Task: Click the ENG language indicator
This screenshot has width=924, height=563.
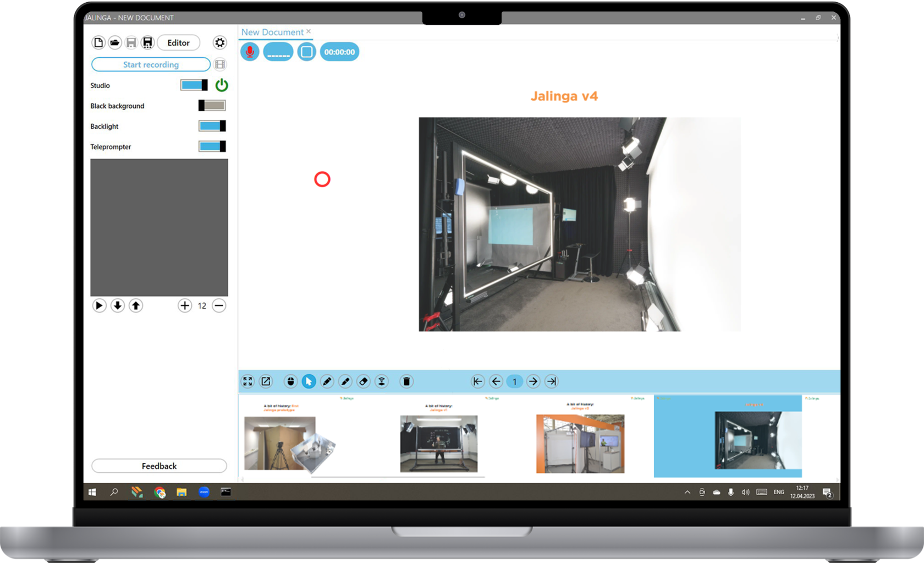Action: [779, 492]
